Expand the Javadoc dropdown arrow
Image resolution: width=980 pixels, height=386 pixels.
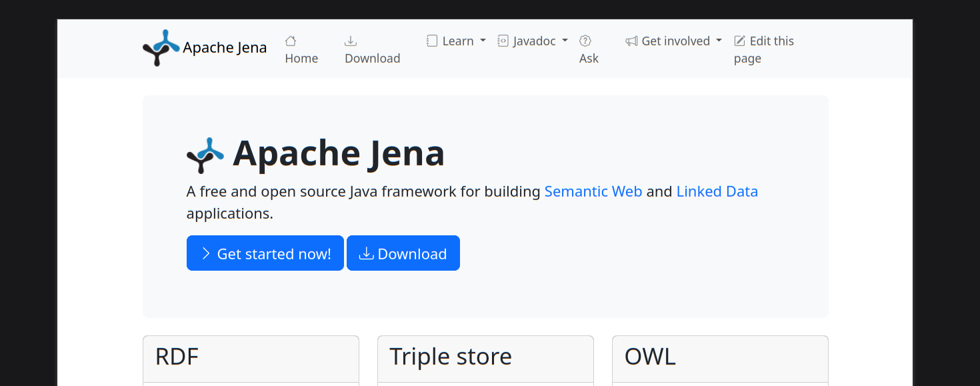tap(565, 41)
